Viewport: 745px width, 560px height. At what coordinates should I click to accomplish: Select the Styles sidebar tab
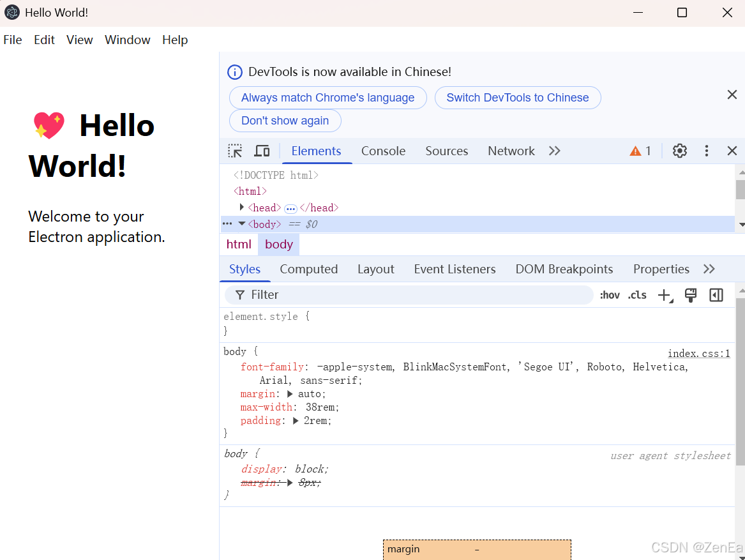coord(245,269)
